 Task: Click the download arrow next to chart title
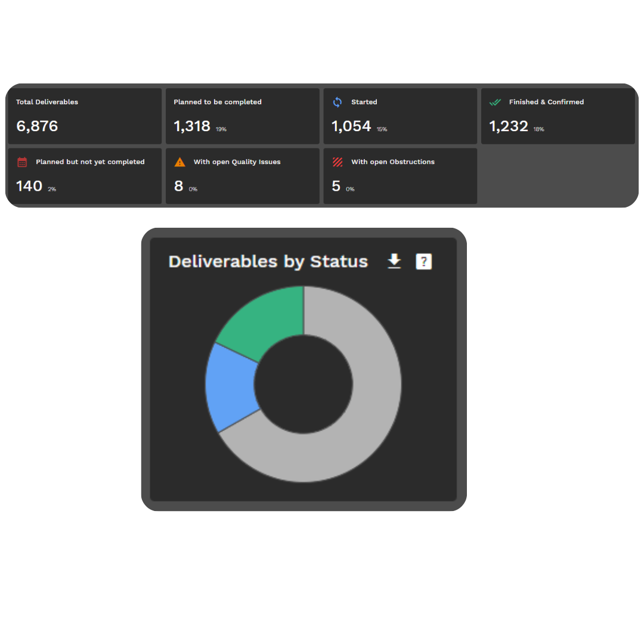(394, 261)
